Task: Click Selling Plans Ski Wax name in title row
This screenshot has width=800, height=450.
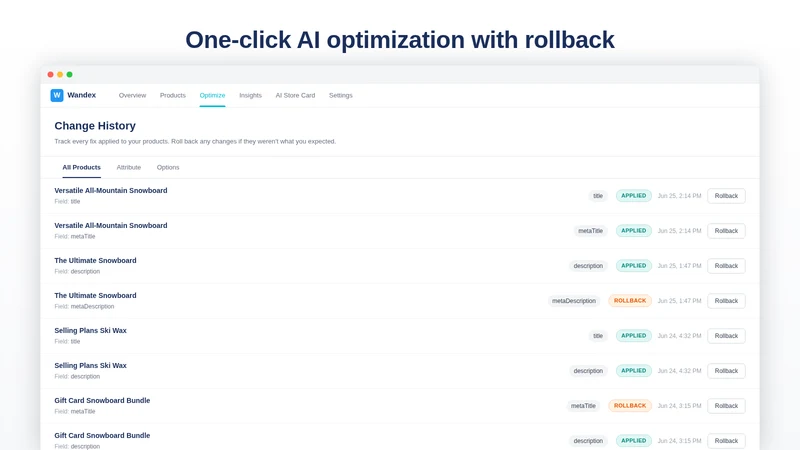Action: point(90,331)
